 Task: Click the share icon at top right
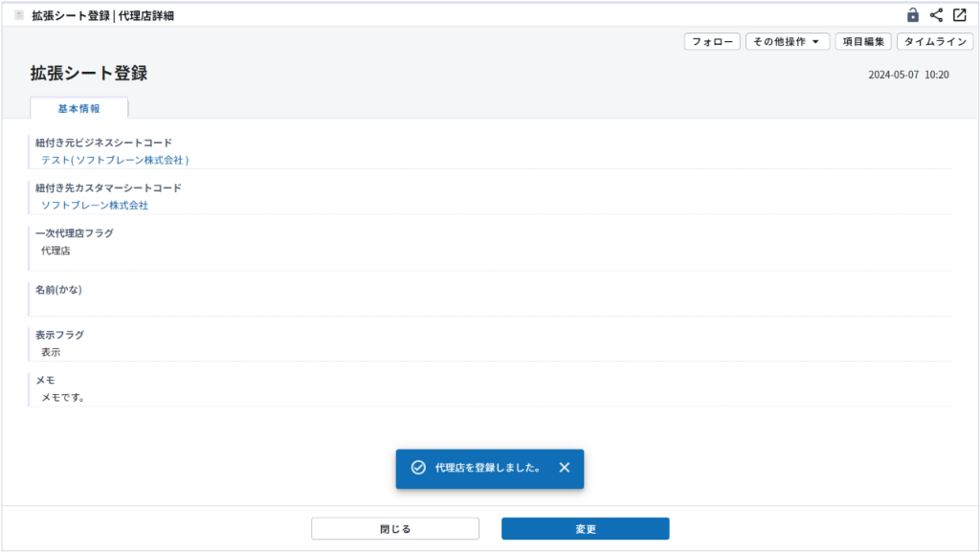pyautogui.click(x=936, y=15)
